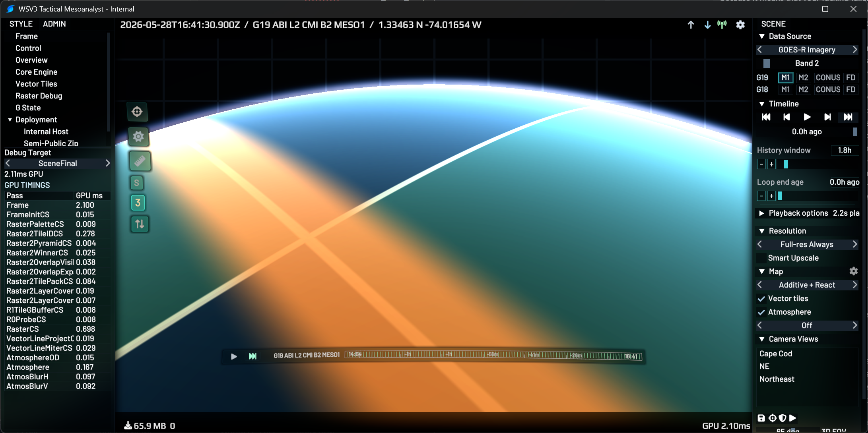Image resolution: width=868 pixels, height=433 pixels.
Task: Click the History window slider track
Action: click(818, 164)
